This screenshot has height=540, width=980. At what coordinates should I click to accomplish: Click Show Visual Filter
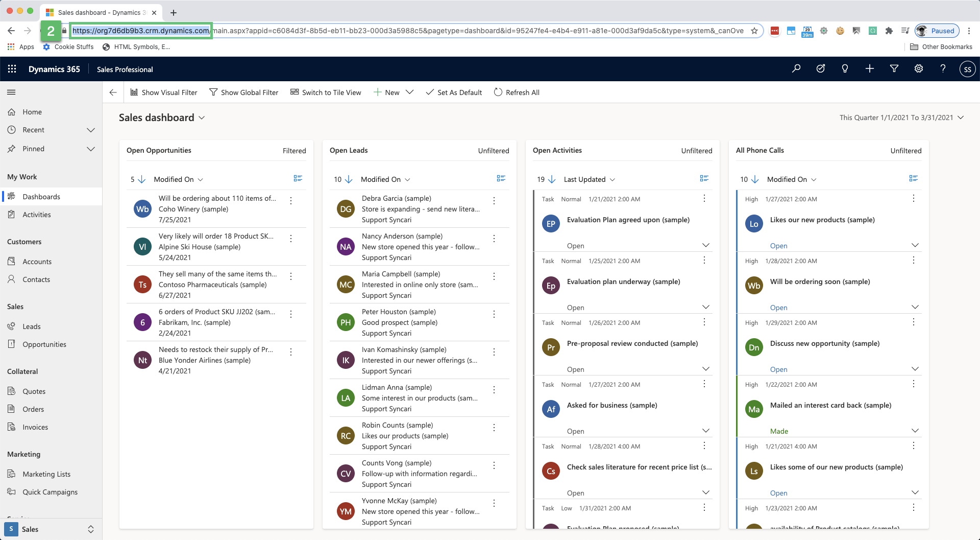point(163,92)
